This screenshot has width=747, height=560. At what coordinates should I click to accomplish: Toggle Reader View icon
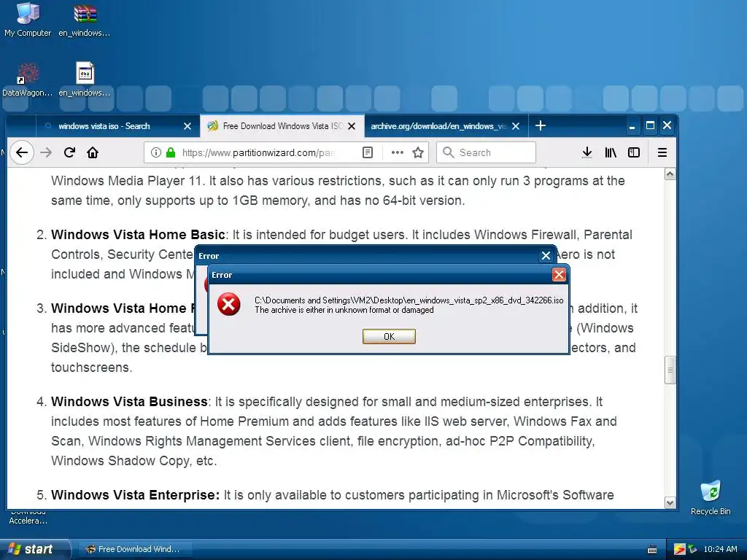368,152
